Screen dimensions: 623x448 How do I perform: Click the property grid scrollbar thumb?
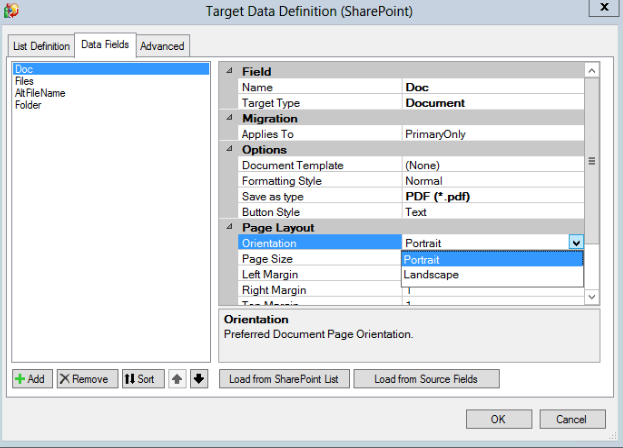592,161
